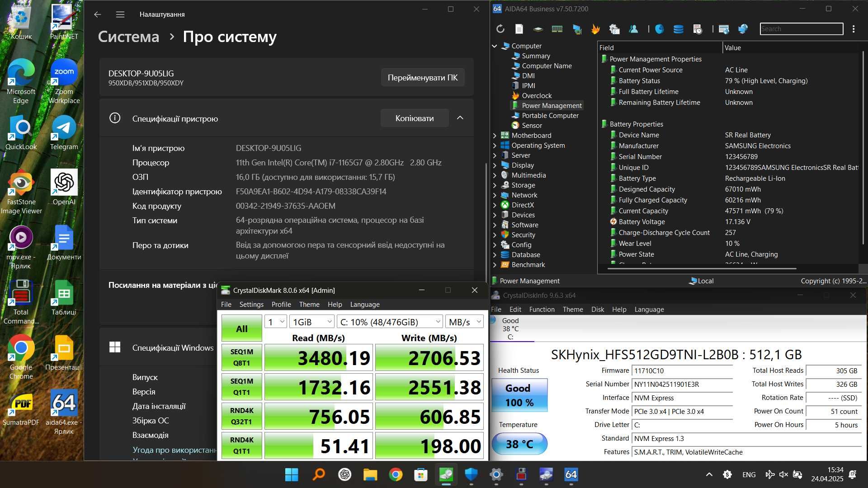Open File Explorer from the taskbar

point(370,474)
